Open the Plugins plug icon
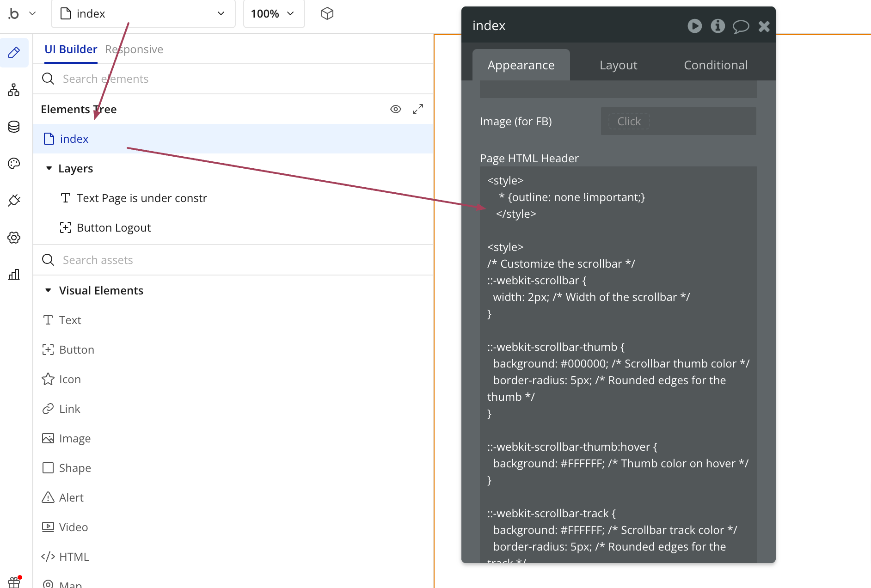 14,201
